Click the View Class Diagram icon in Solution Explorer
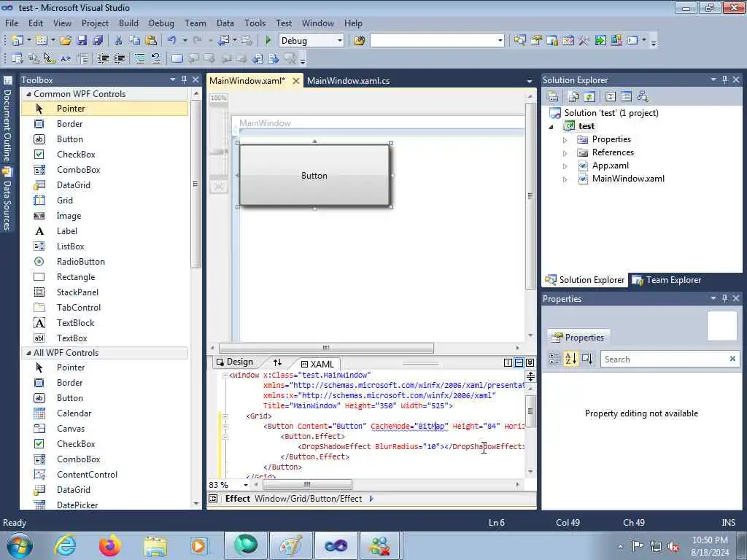The height and width of the screenshot is (560, 747). [642, 97]
